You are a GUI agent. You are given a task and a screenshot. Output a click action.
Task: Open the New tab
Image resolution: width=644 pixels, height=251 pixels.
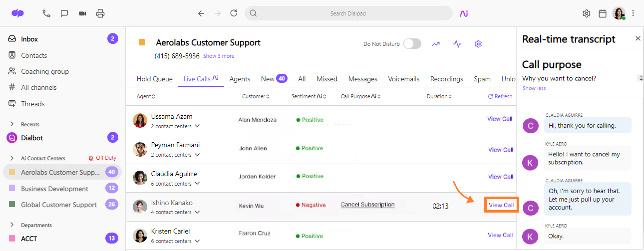click(x=274, y=79)
